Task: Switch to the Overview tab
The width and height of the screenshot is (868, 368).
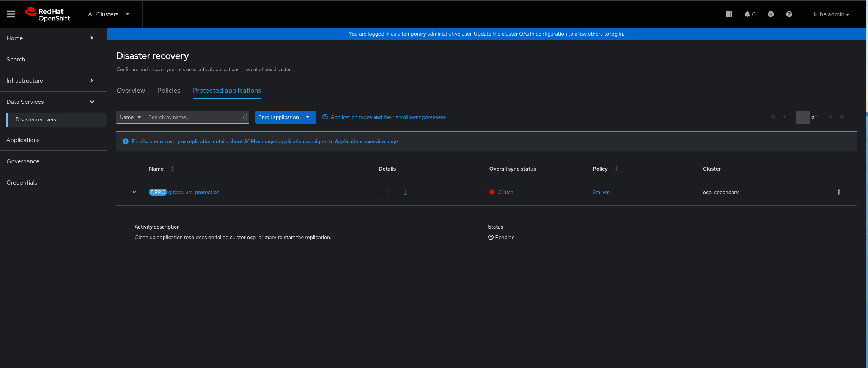Action: (x=131, y=91)
